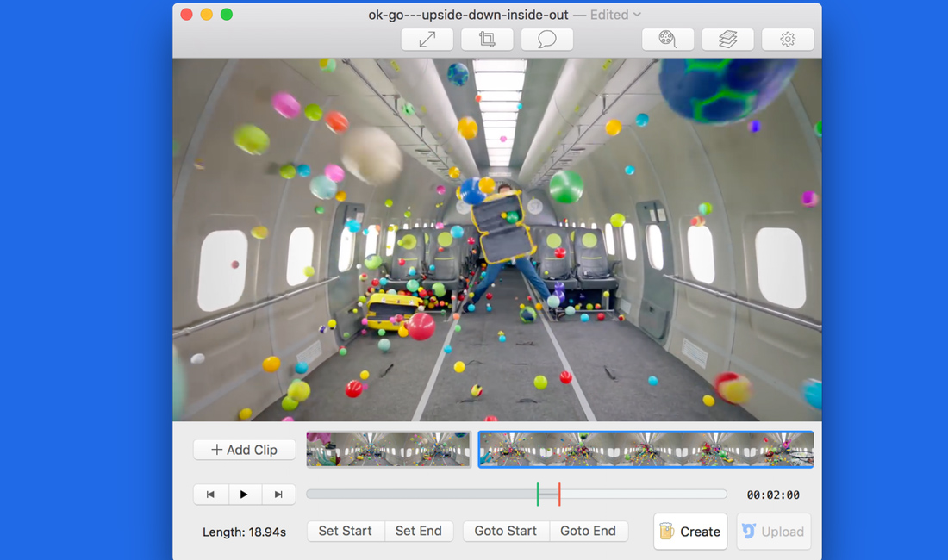
Task: Click Set End
Action: [x=419, y=531]
